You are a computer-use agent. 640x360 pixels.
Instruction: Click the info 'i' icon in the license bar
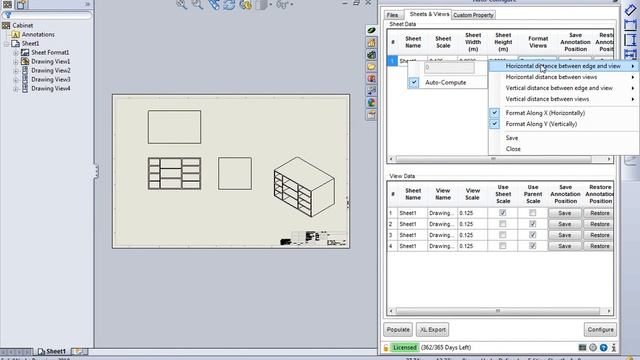(x=613, y=348)
